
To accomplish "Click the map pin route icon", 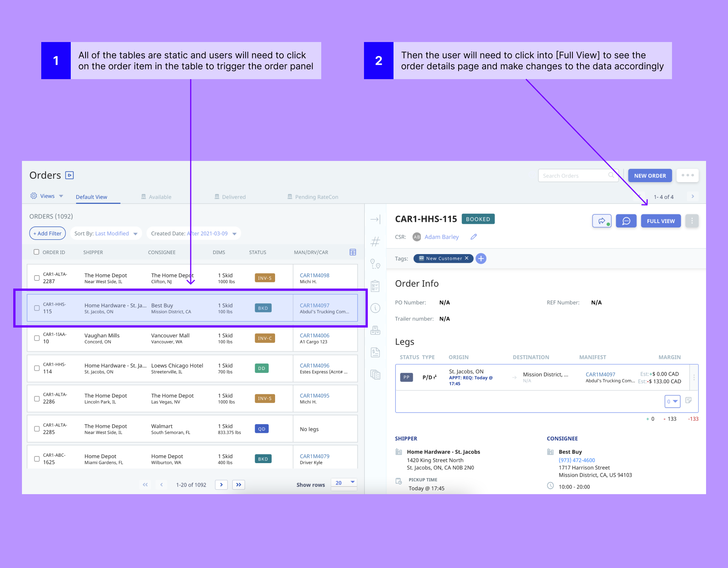I will pos(375,264).
